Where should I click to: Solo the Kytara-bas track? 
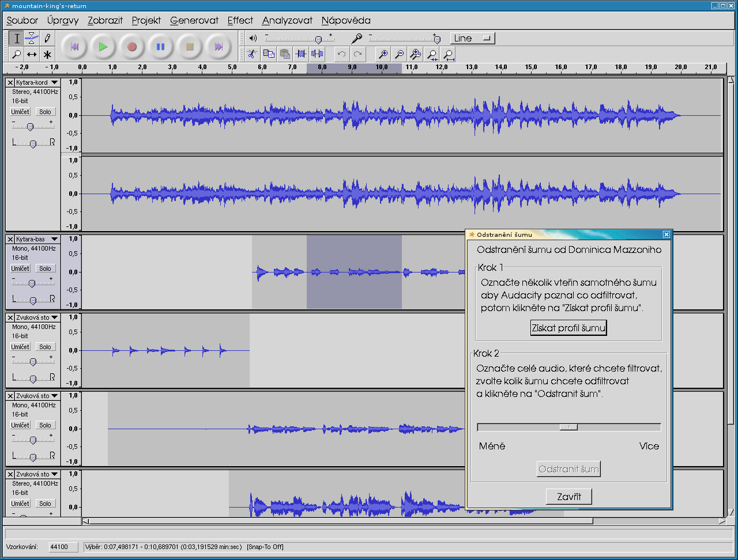coord(45,268)
